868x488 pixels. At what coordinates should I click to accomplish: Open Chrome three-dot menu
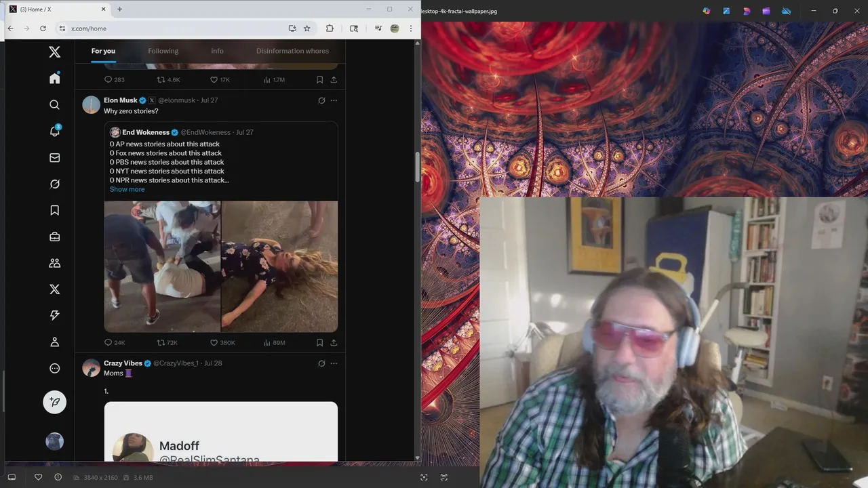410,28
